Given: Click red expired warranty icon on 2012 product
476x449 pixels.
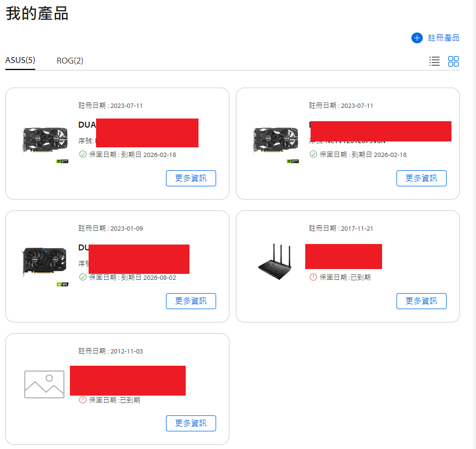Looking at the screenshot, I should coord(83,400).
